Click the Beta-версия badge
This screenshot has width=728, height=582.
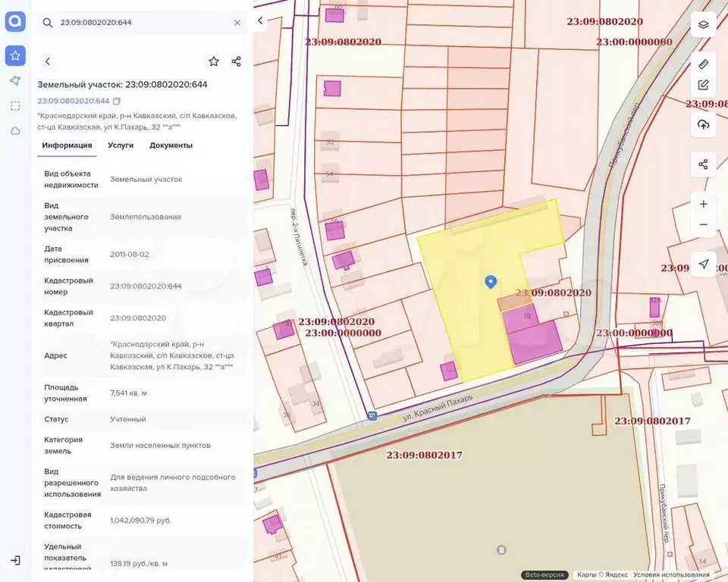[544, 574]
